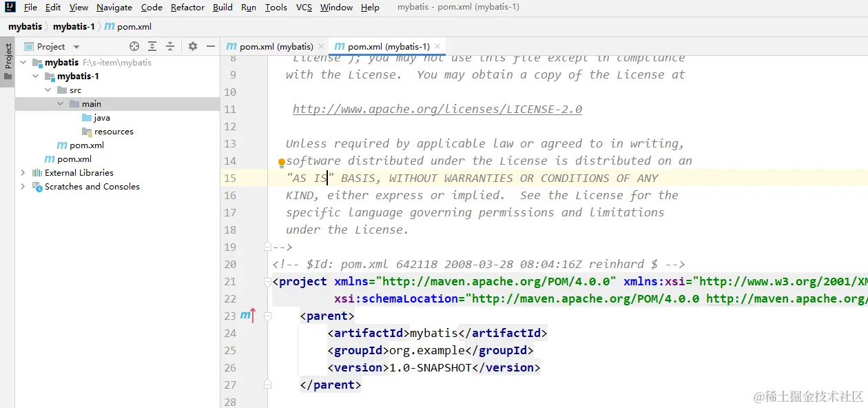Fold the project tag at line 21
The width and height of the screenshot is (868, 408).
click(267, 281)
